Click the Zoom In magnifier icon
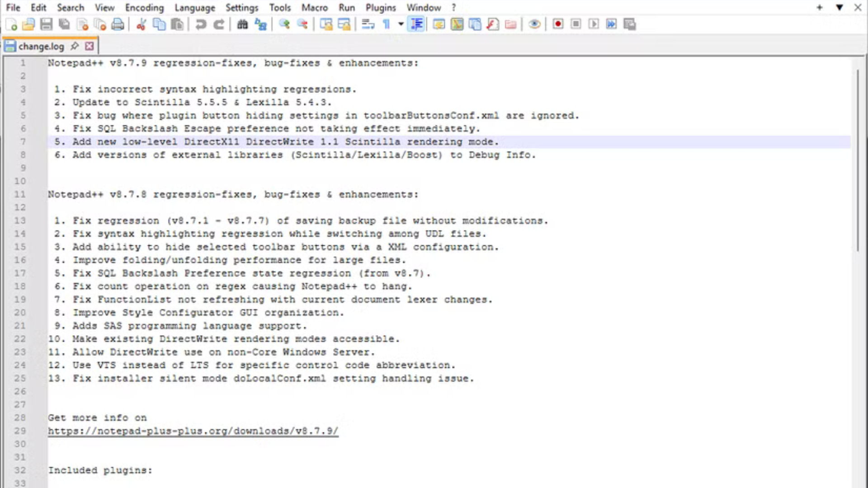 (284, 24)
